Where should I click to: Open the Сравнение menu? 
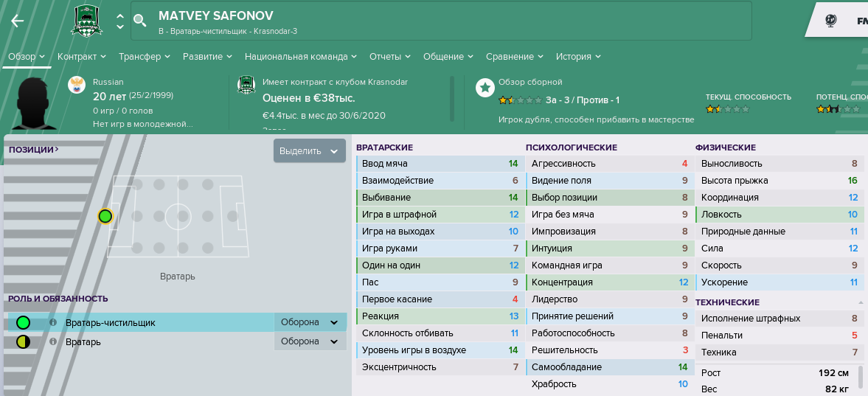click(514, 57)
